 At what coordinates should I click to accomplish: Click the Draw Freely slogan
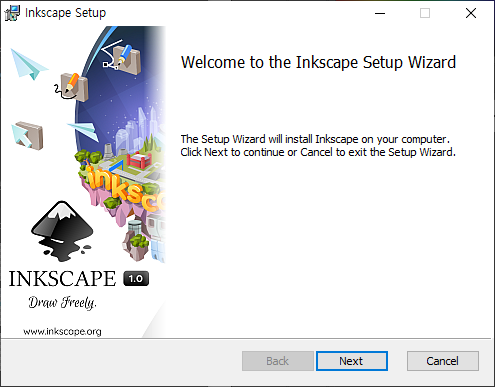coord(62,303)
